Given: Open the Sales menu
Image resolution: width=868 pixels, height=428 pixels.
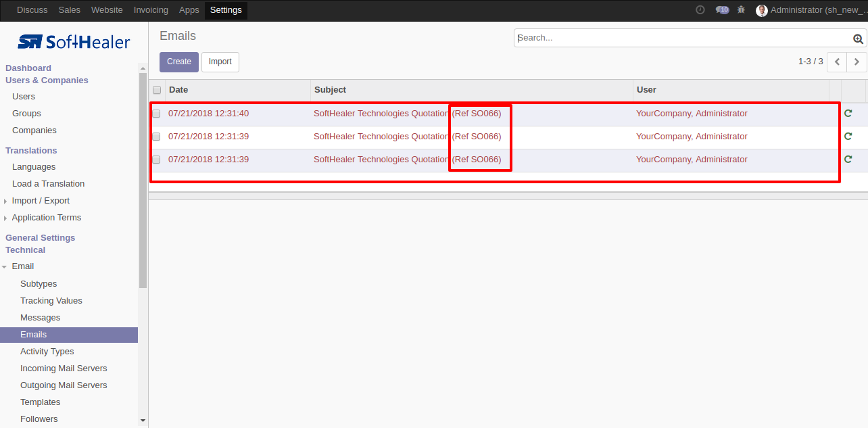Looking at the screenshot, I should click(x=70, y=10).
